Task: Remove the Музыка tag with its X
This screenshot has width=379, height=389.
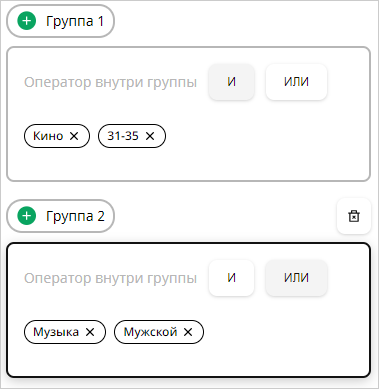Action: tap(90, 332)
